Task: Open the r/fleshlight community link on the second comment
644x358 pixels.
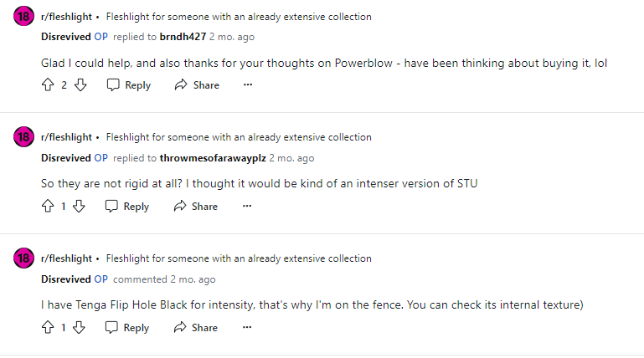Action: point(66,137)
